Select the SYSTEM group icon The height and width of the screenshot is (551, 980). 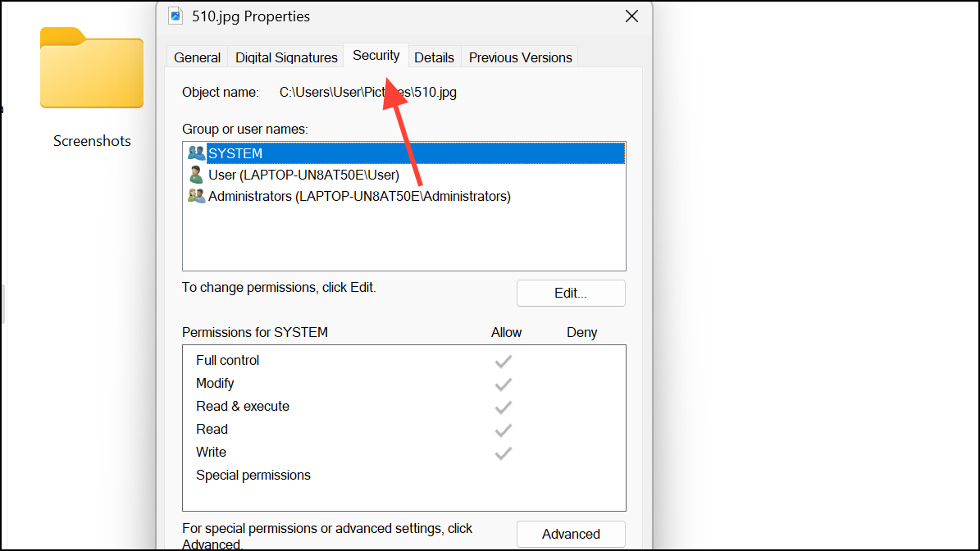pos(196,153)
